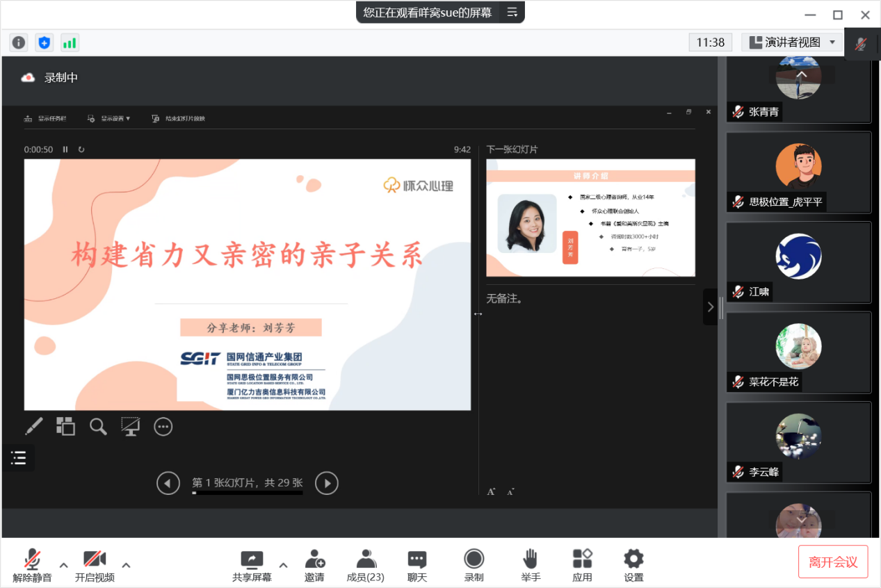Image resolution: width=881 pixels, height=588 pixels.
Task: Click the record (录制) button
Action: tap(474, 565)
